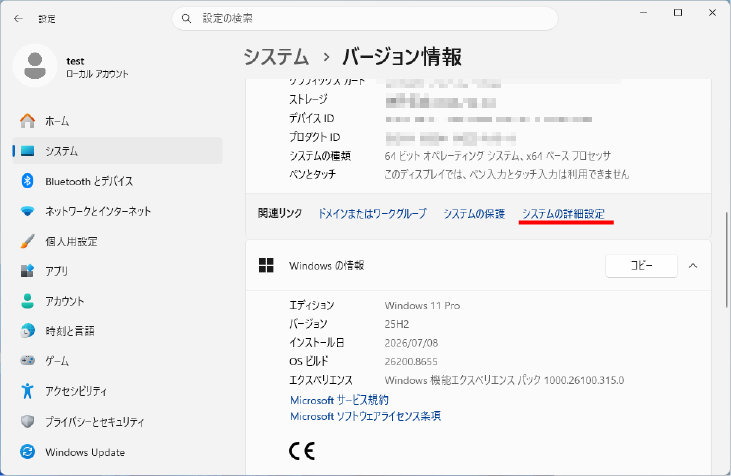The width and height of the screenshot is (731, 476).
Task: Click the 時刻と言語 globe clock icon
Action: point(28,331)
